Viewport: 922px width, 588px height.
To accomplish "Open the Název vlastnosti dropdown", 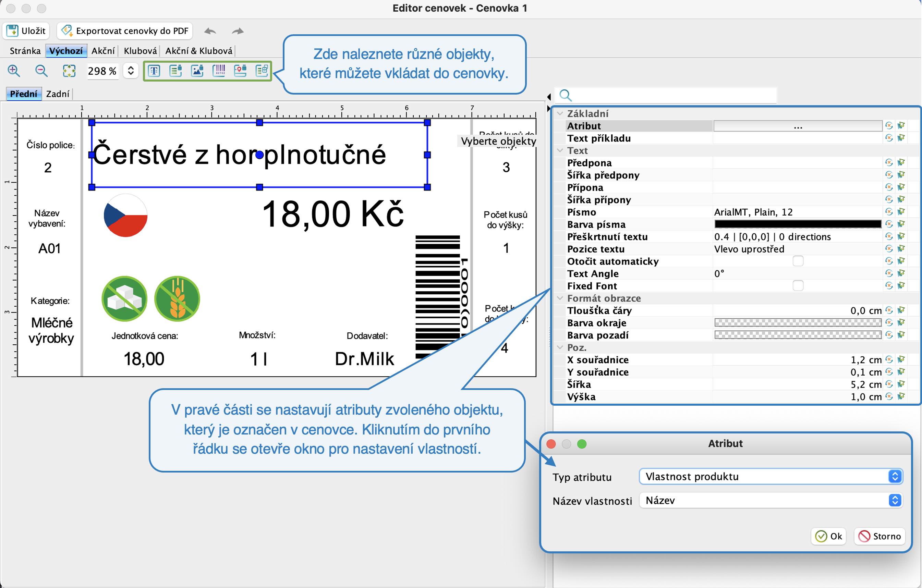I will pos(771,500).
